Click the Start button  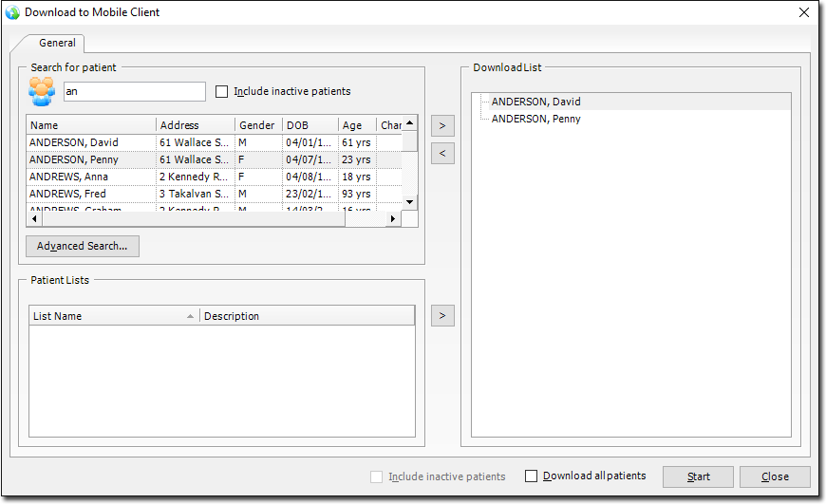698,476
